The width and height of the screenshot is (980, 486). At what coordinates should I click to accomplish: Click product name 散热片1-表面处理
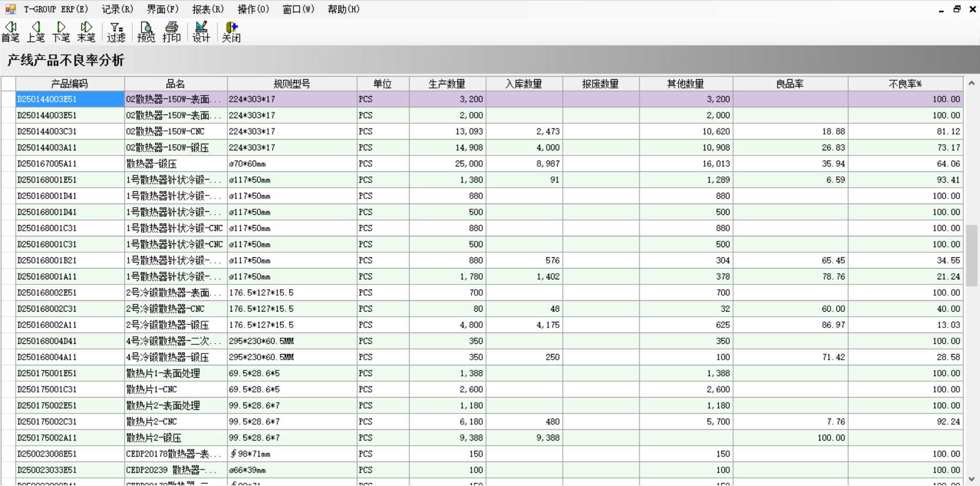[176, 373]
